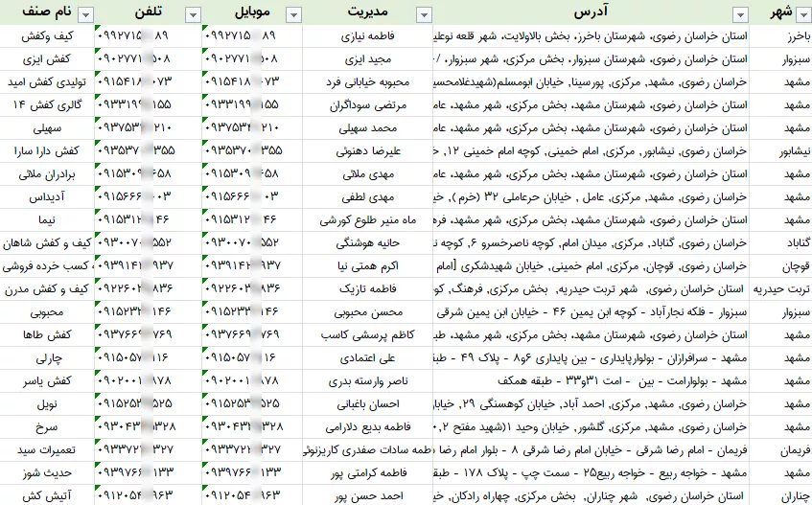
Task: Select the header cell موبایل
Action: coord(252,12)
